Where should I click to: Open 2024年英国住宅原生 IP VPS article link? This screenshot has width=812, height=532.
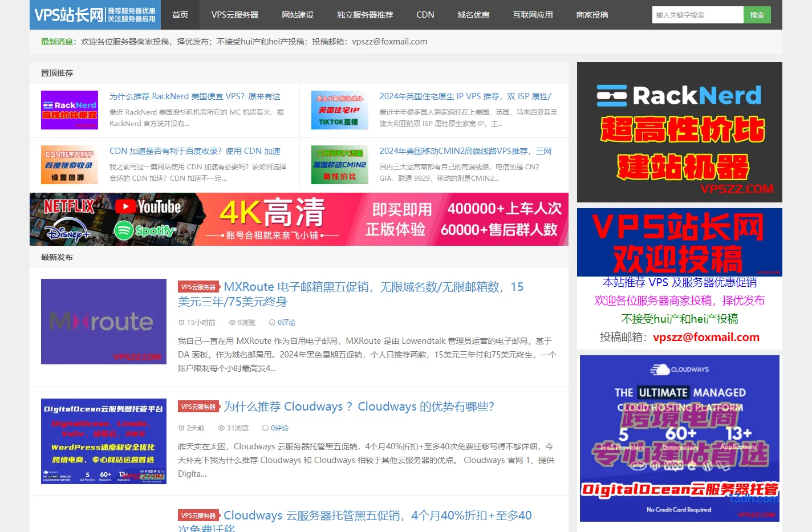coord(465,96)
